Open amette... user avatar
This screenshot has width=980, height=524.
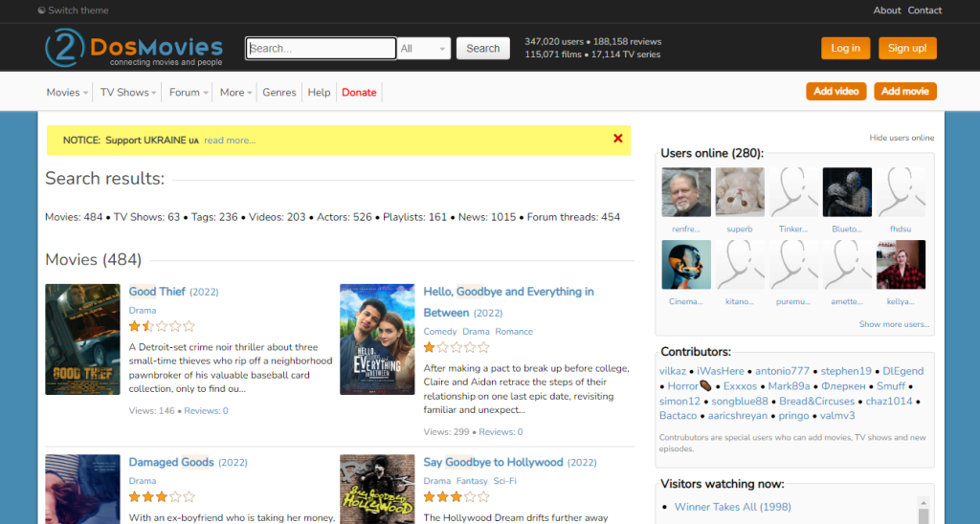(x=848, y=264)
